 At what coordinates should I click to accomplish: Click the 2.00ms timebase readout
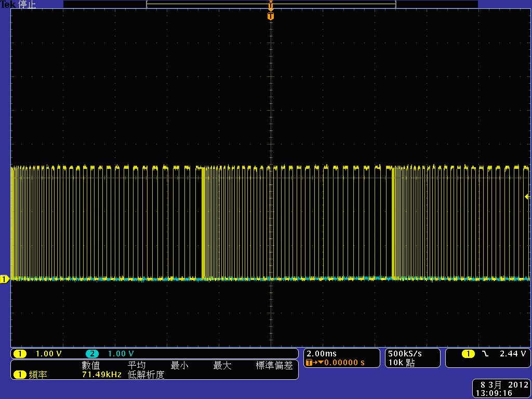(x=321, y=354)
